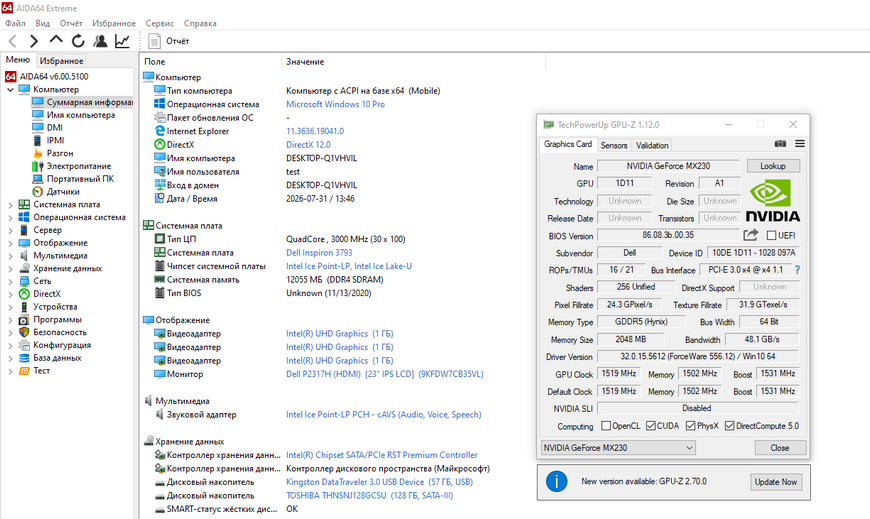Image resolution: width=870 pixels, height=519 pixels.
Task: Open the Kingston DataTraveler 3.0 link
Action: [x=380, y=482]
